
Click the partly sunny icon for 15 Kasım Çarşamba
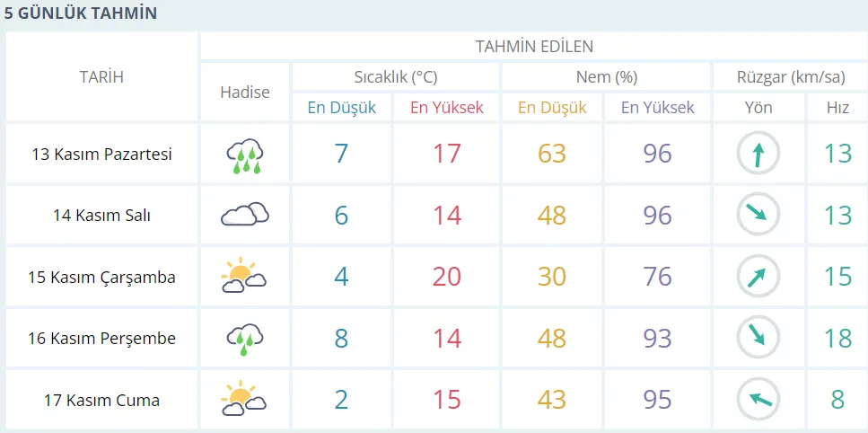point(244,277)
